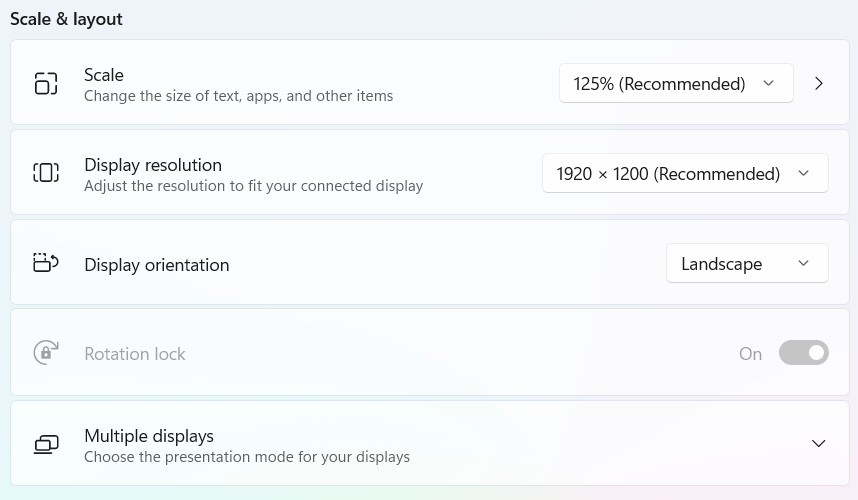The image size is (858, 500).
Task: Click the Rotation lock label
Action: point(135,354)
